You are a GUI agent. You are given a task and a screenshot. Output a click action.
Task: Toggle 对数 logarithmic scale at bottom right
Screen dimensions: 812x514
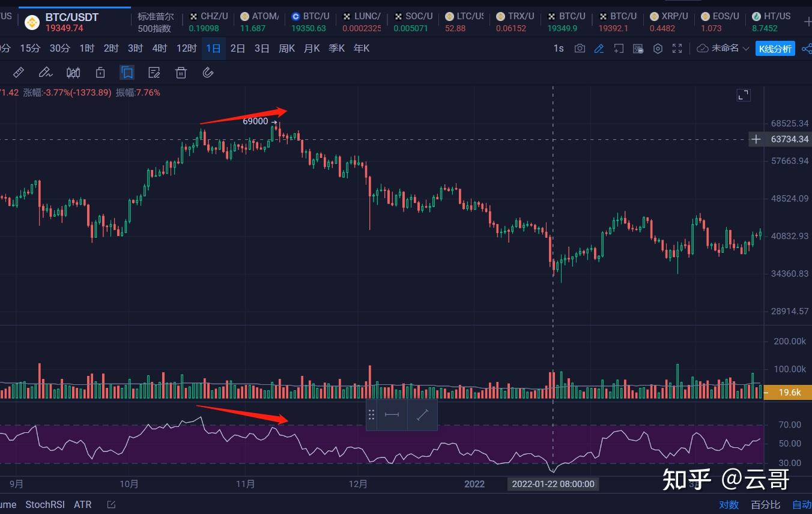pyautogui.click(x=729, y=504)
